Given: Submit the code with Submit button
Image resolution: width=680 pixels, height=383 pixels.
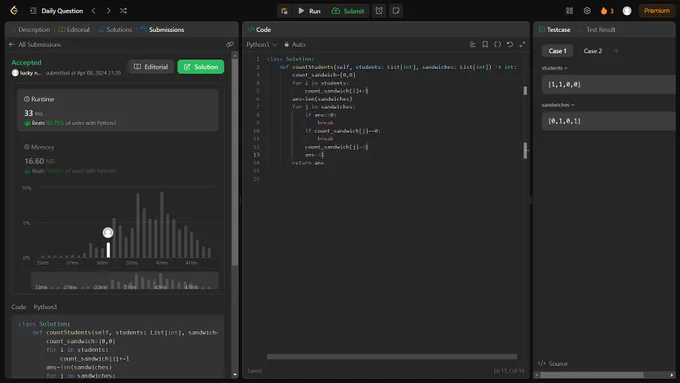Looking at the screenshot, I should 348,11.
